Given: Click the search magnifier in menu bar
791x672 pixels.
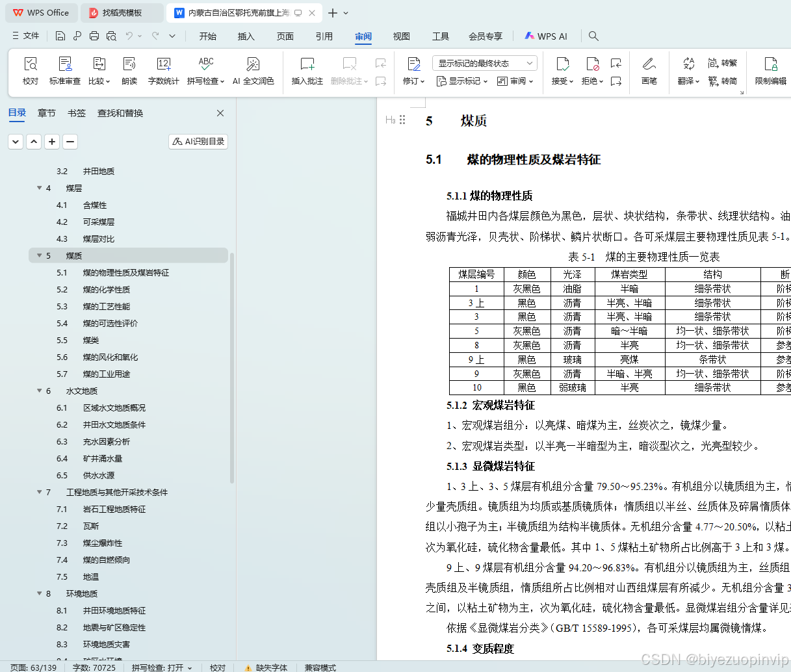Looking at the screenshot, I should tap(593, 36).
